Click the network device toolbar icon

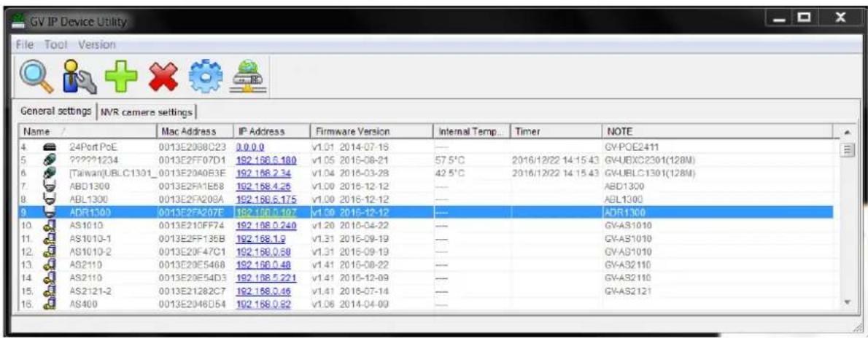pyautogui.click(x=247, y=77)
